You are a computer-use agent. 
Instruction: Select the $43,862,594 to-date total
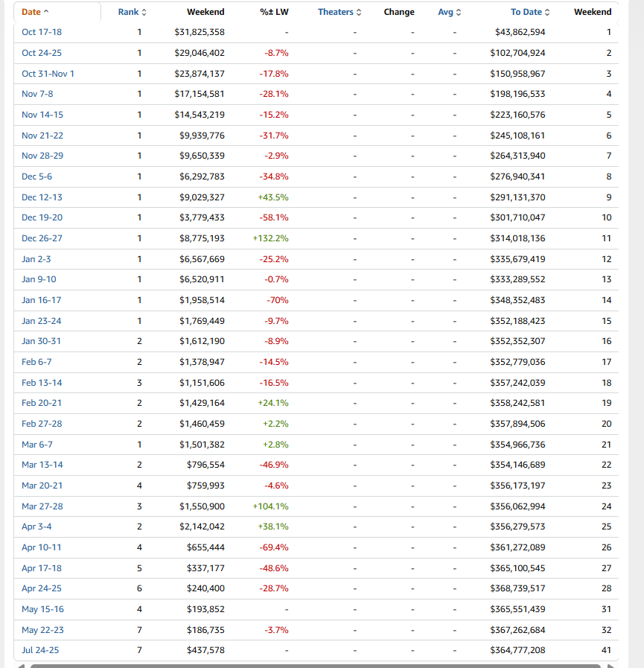(520, 32)
